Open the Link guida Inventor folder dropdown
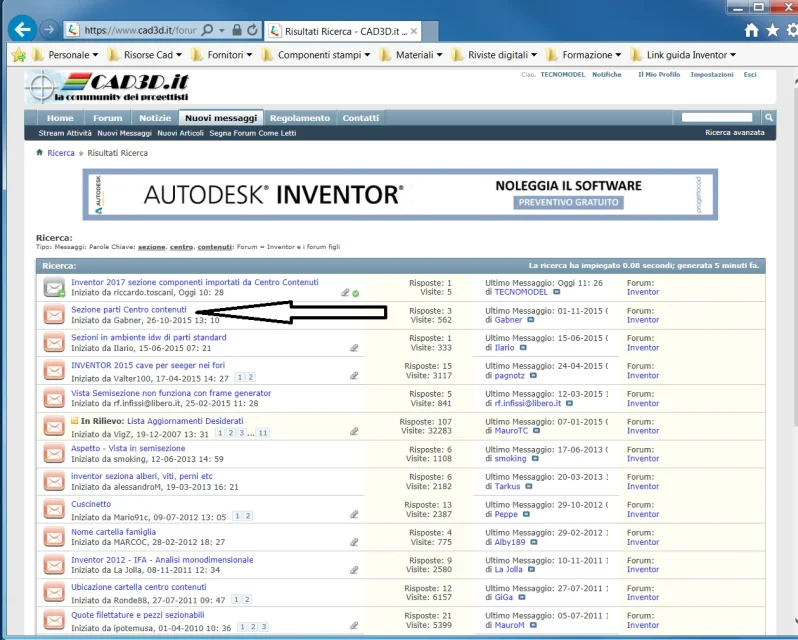Image resolution: width=798 pixels, height=640 pixels. pos(683,54)
